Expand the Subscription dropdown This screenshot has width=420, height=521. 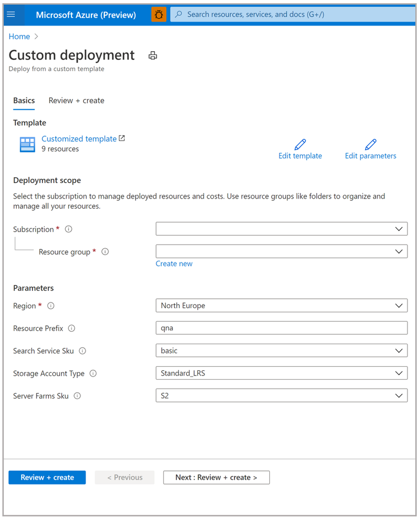281,229
